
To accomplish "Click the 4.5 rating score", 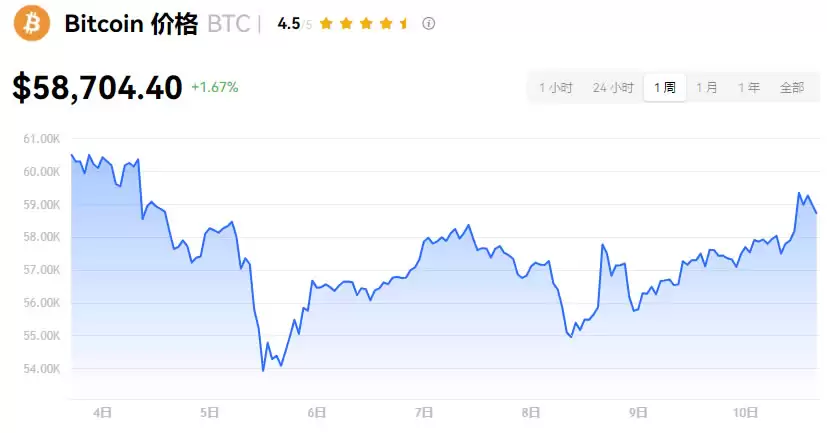I will (x=289, y=24).
